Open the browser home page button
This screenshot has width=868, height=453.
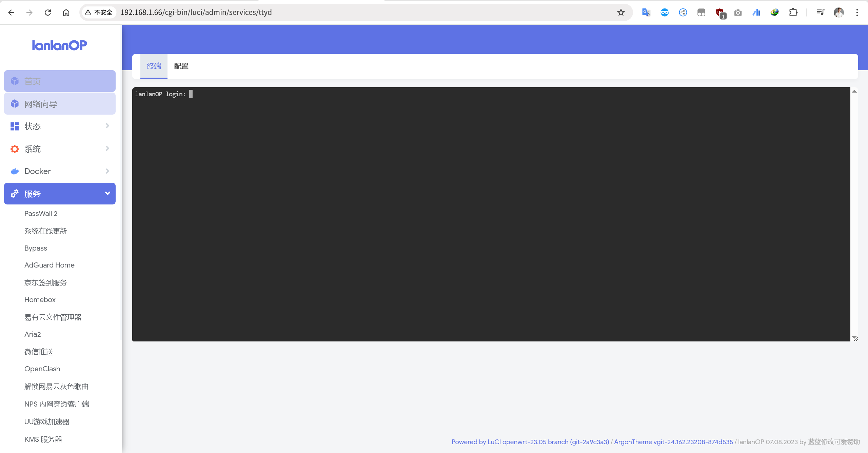(x=66, y=13)
